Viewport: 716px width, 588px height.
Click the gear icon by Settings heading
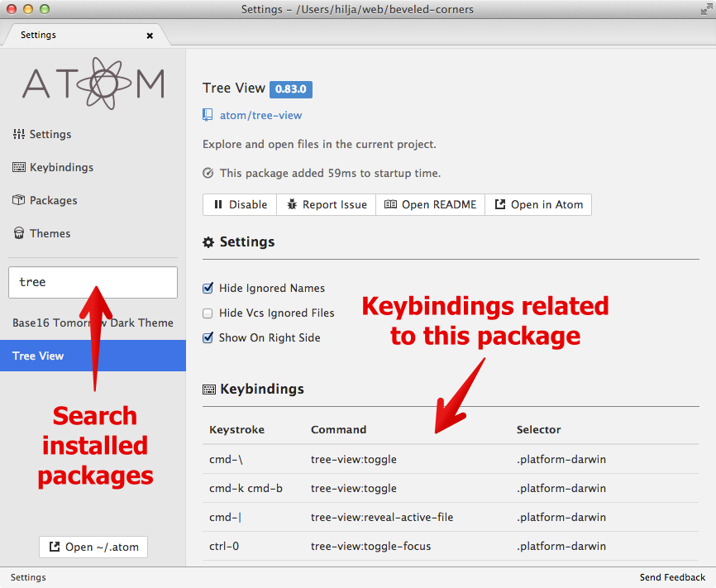(x=208, y=242)
